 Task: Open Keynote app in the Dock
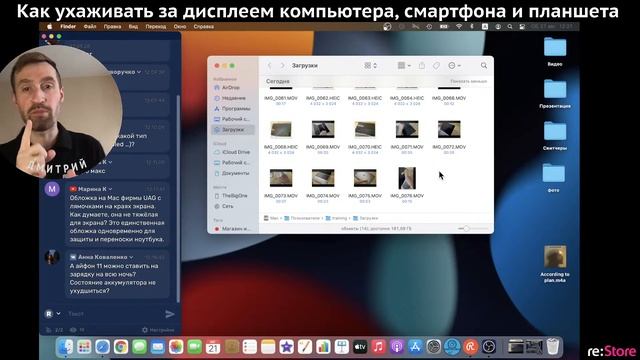pyautogui.click(x=341, y=347)
